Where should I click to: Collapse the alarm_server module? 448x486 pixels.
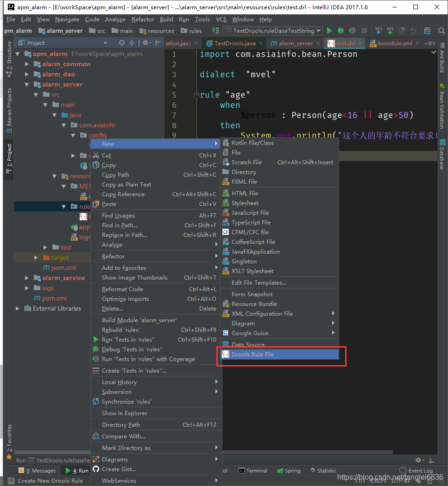27,85
